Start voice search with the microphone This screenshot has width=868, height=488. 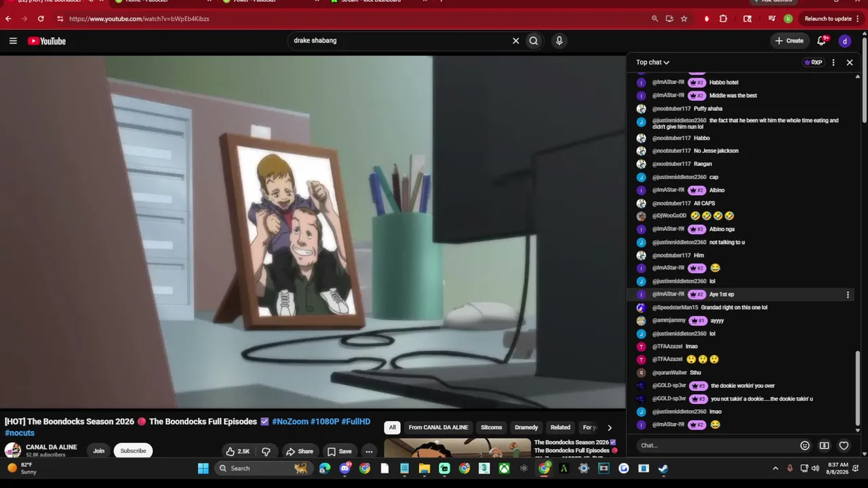(559, 41)
